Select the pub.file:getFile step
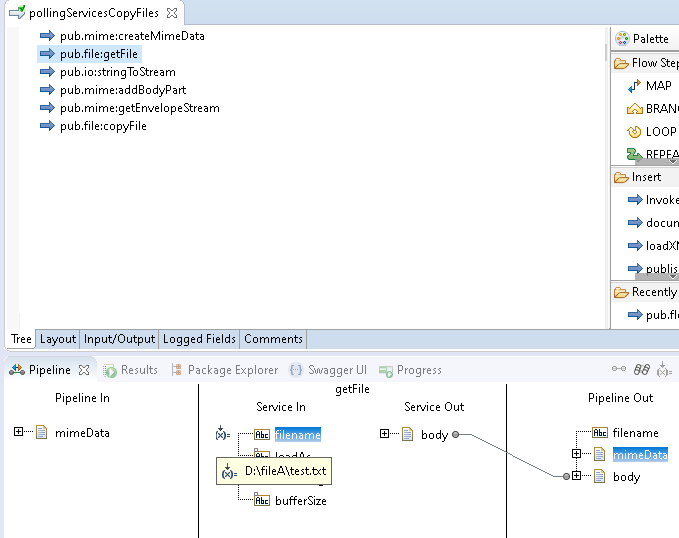 click(x=99, y=54)
